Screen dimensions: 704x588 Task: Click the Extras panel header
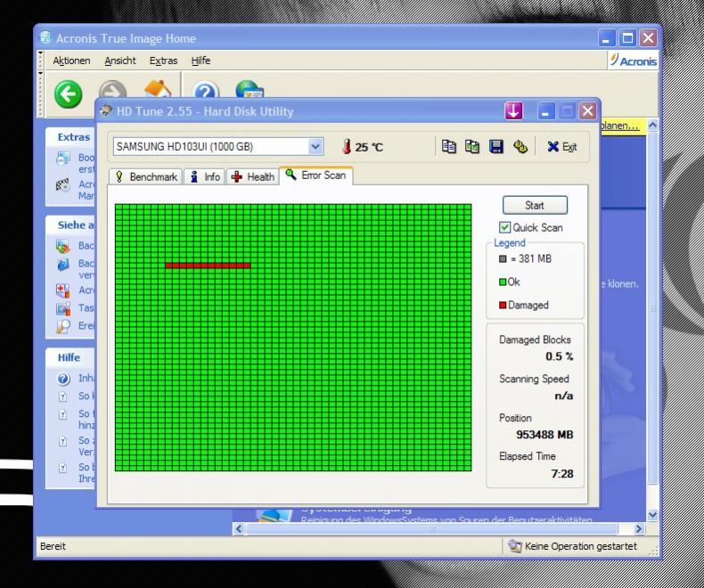click(x=72, y=137)
